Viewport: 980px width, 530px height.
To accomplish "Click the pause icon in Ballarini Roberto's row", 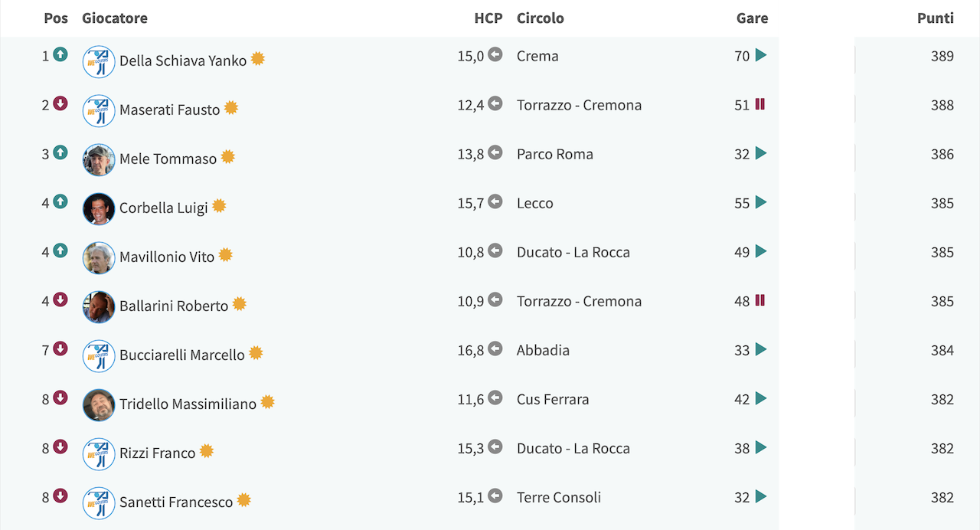I will [760, 300].
